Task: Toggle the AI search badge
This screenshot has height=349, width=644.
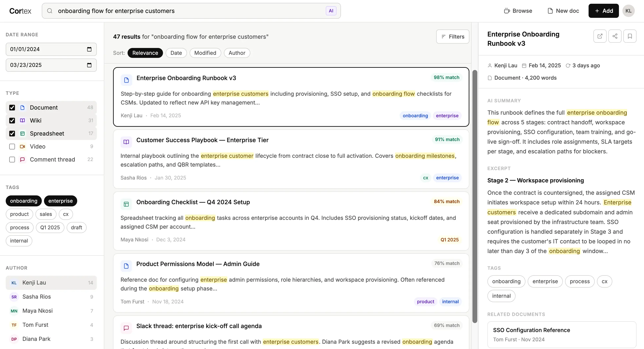Action: point(331,11)
